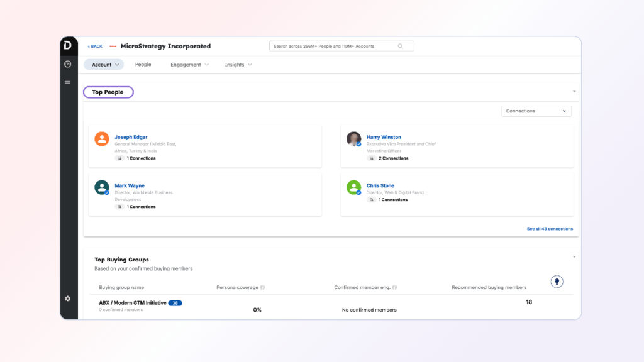
Task: Collapse the Top People section arrow
Action: (574, 92)
